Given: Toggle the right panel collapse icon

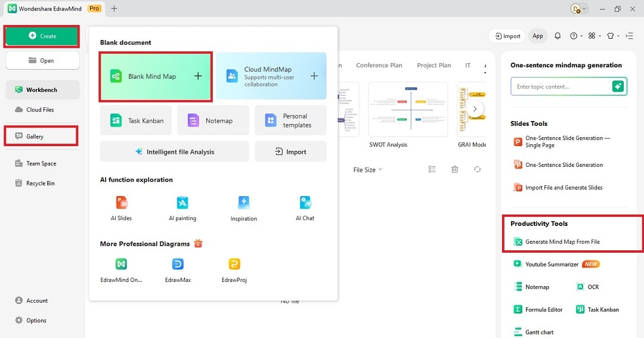Looking at the screenshot, I should [x=629, y=36].
